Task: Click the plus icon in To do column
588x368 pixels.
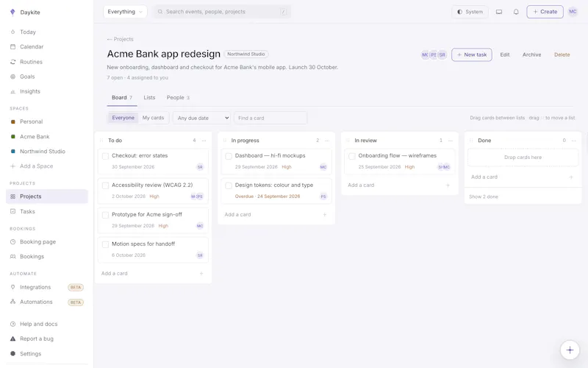Action: [201, 273]
